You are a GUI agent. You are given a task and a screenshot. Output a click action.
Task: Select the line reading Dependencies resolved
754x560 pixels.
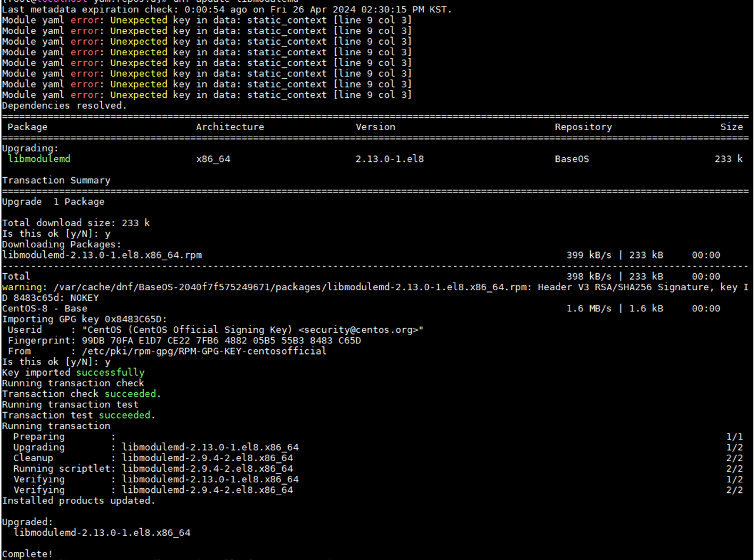pos(63,105)
